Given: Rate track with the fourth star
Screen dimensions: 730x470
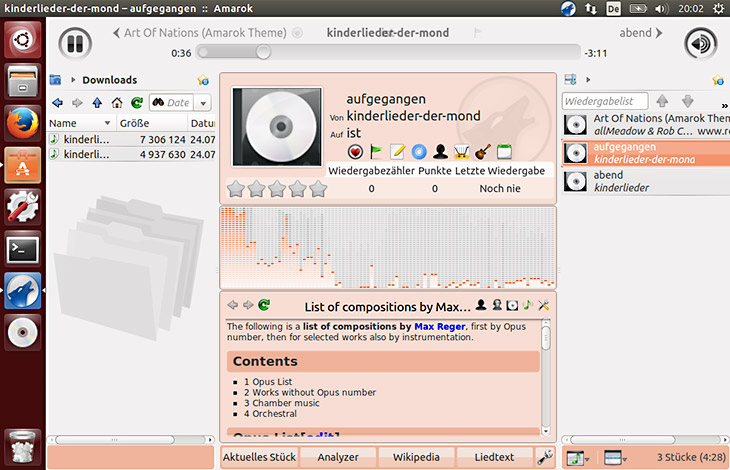Looking at the screenshot, I should click(x=297, y=189).
